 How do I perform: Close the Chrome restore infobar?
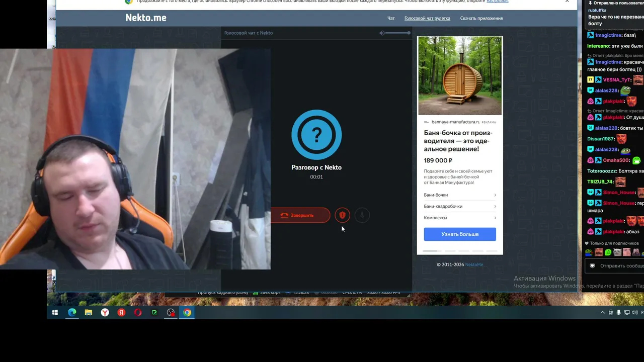pos(567,2)
